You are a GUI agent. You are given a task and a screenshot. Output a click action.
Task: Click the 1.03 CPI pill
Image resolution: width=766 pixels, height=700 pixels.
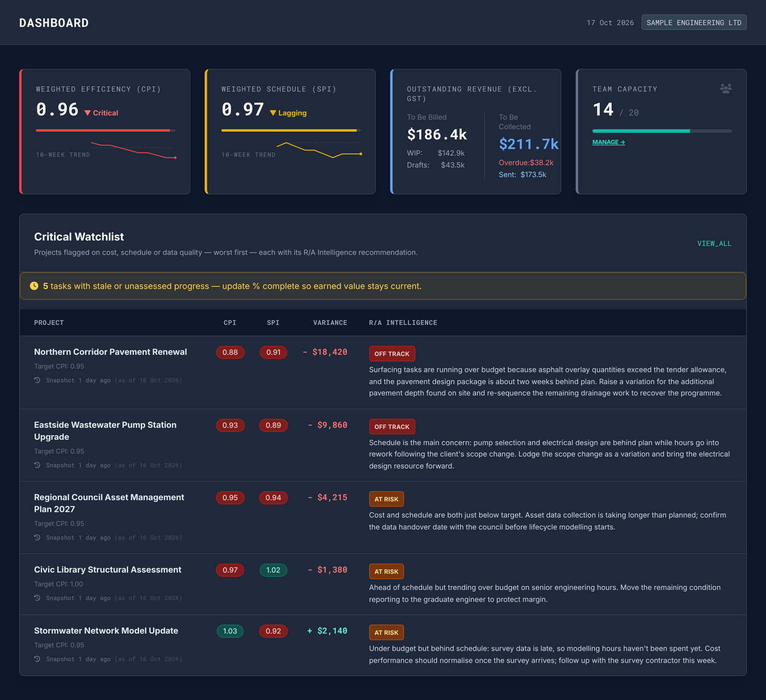click(230, 631)
